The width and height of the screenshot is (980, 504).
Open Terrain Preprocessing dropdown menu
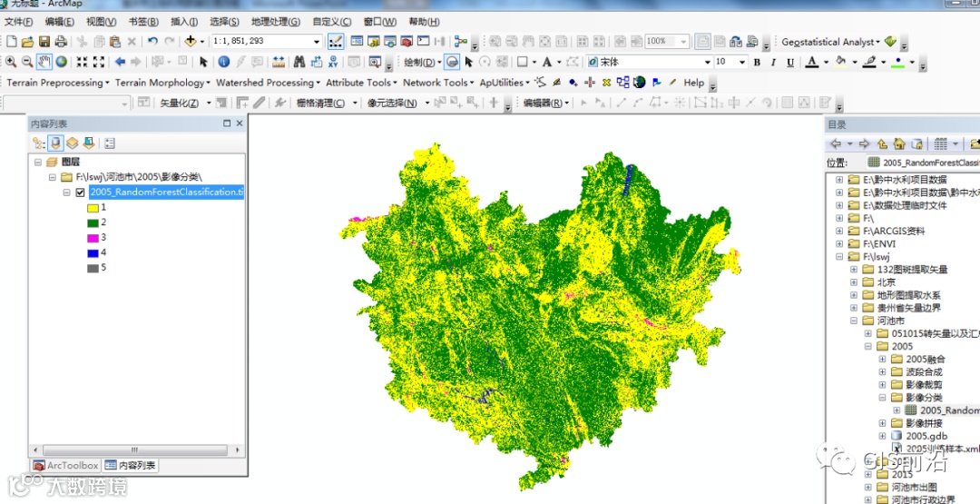pos(57,83)
